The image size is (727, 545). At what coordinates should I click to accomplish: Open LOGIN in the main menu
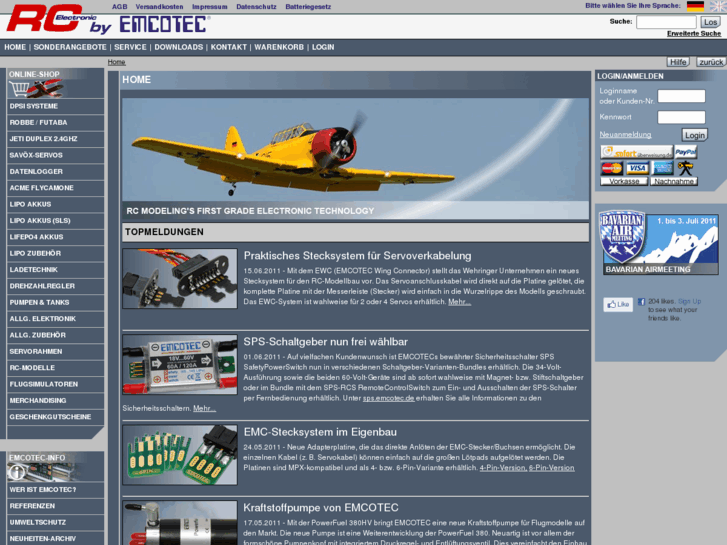[323, 47]
